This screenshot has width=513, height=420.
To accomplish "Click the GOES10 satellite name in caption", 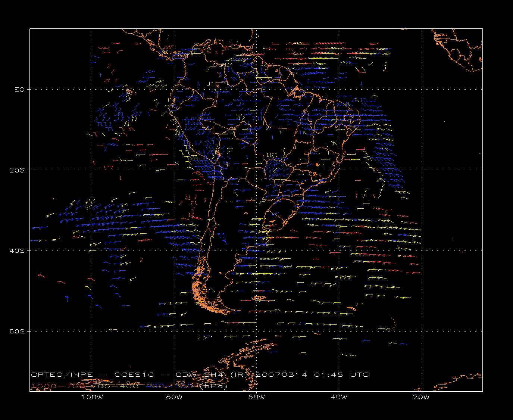I will click(134, 375).
